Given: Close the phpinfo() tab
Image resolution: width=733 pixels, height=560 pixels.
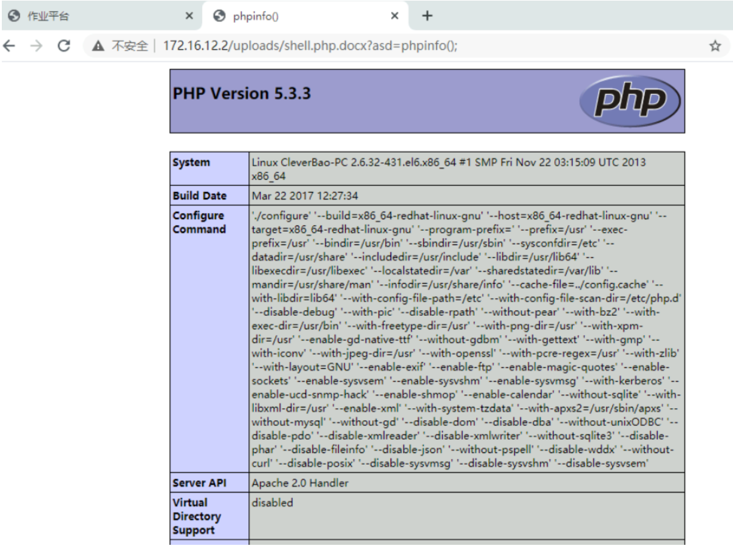Looking at the screenshot, I should [394, 16].
